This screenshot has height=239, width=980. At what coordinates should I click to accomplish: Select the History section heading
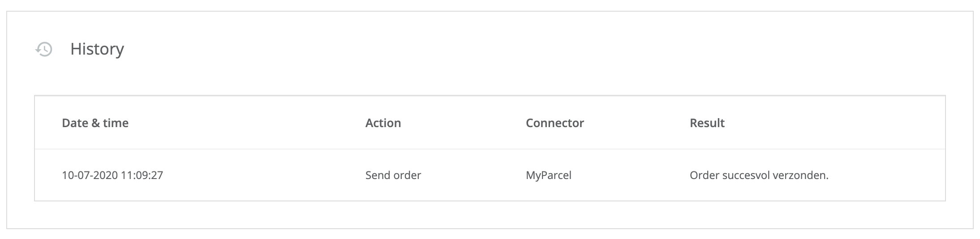97,49
